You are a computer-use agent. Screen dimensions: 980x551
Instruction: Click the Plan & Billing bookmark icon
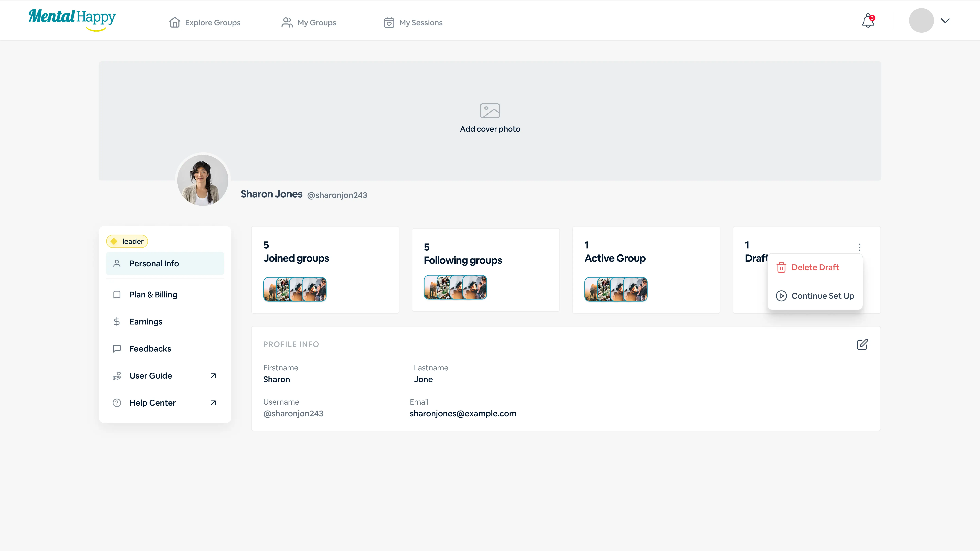pyautogui.click(x=117, y=295)
